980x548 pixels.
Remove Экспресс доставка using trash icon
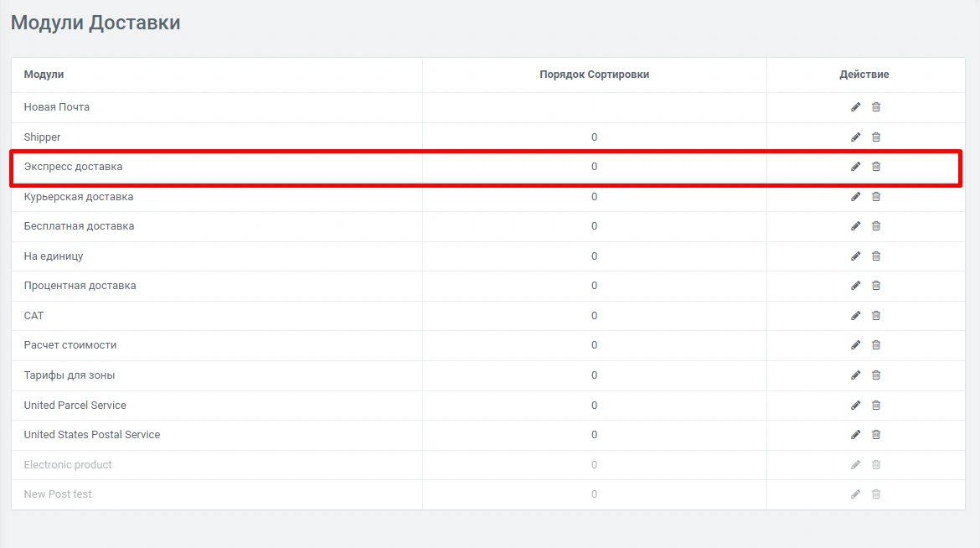point(876,167)
